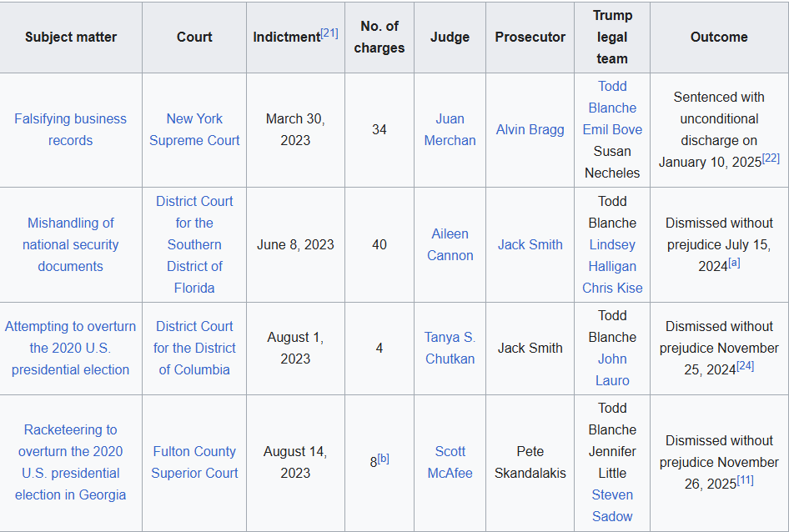Select the 40 charges cell
The image size is (789, 532).
click(x=379, y=244)
